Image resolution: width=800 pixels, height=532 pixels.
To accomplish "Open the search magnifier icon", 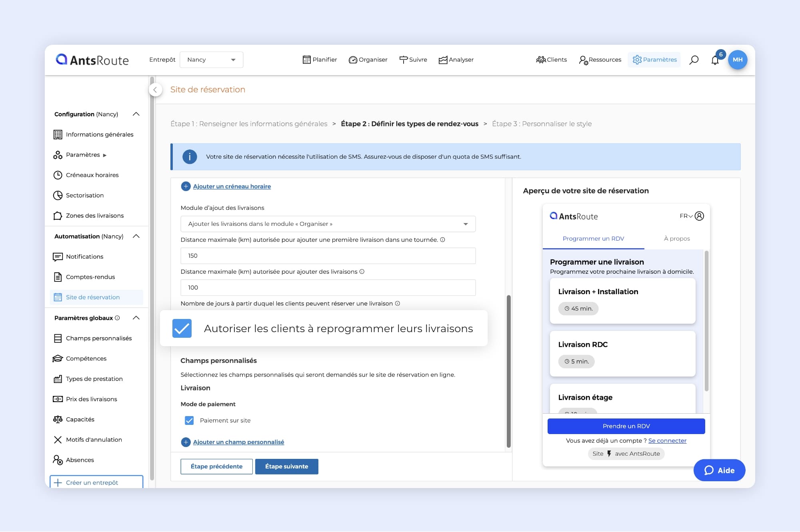I will pyautogui.click(x=694, y=60).
